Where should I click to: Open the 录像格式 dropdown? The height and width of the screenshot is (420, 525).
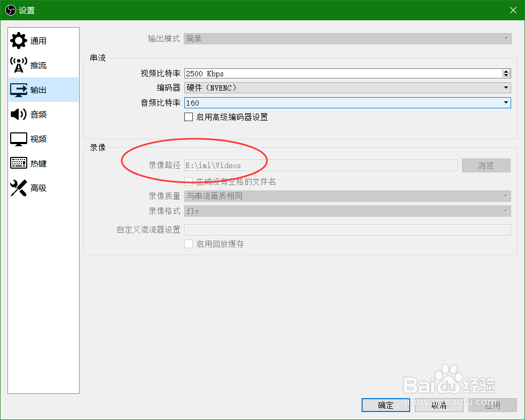coord(505,211)
